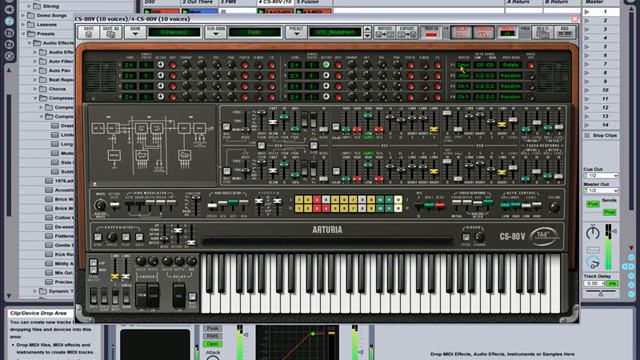Click the highlighted blue browser sidebar icon

(9, 21)
